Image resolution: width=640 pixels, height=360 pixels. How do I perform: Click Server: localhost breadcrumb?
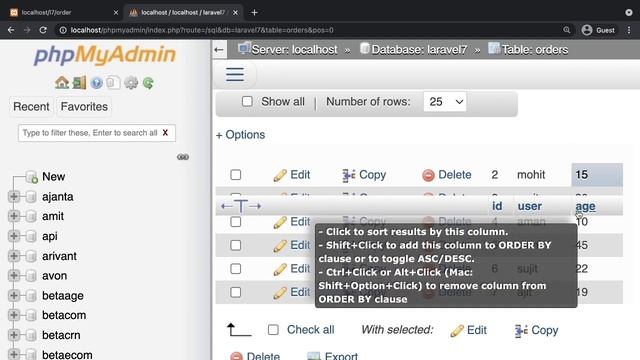point(294,50)
